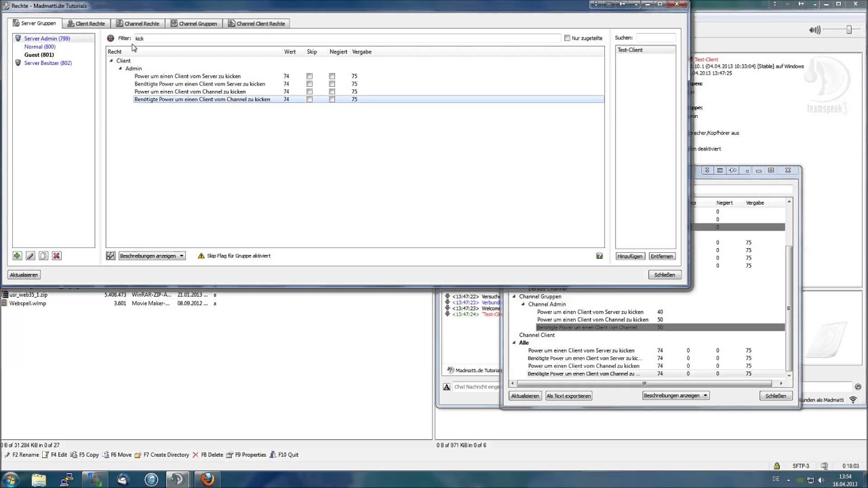This screenshot has height=488, width=868.
Task: Copy the server group with the copy icon
Action: point(43,256)
